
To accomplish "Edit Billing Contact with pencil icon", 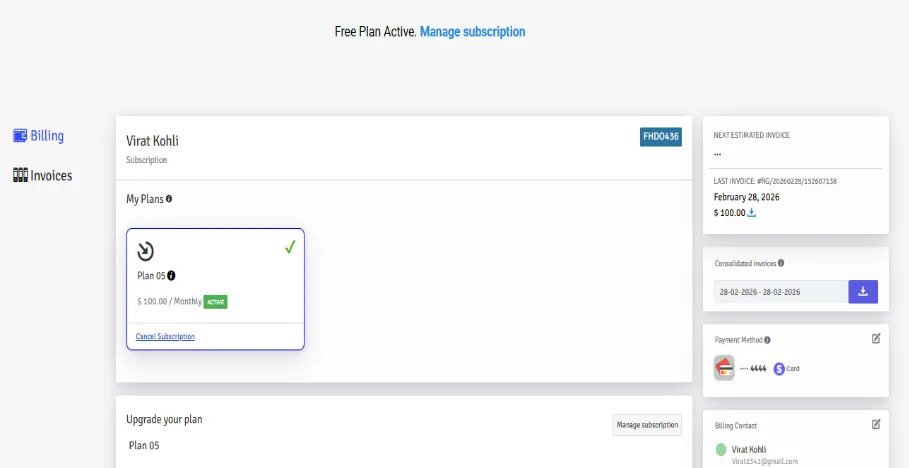I will click(876, 424).
